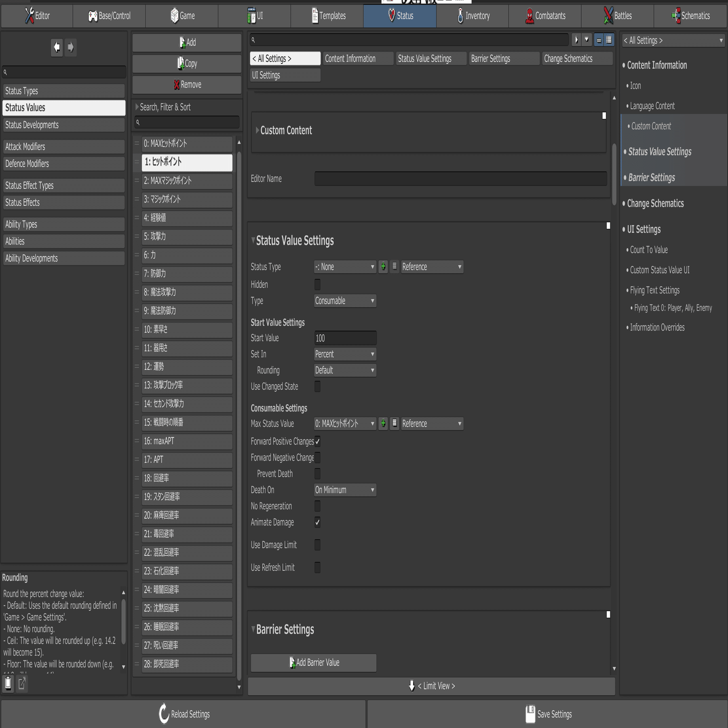The height and width of the screenshot is (728, 728).
Task: Click the green plus next to Max Status Value
Action: (x=383, y=424)
